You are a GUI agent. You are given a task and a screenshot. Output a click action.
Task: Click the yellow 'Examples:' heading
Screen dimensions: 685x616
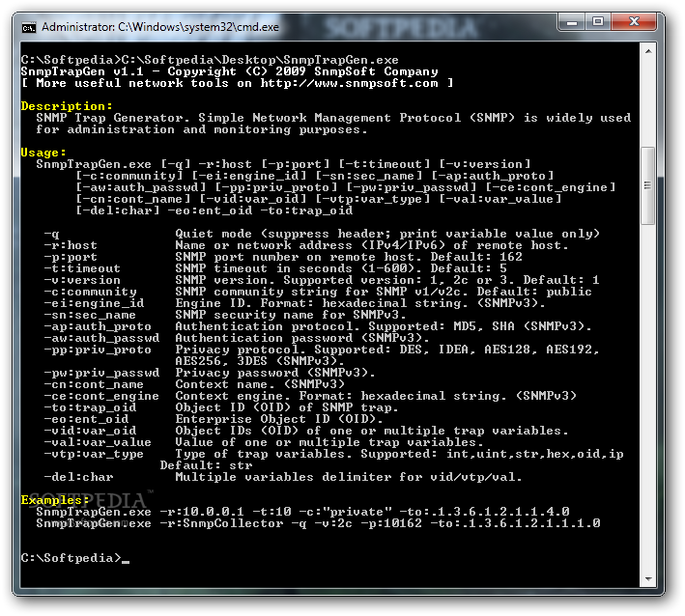pos(55,500)
